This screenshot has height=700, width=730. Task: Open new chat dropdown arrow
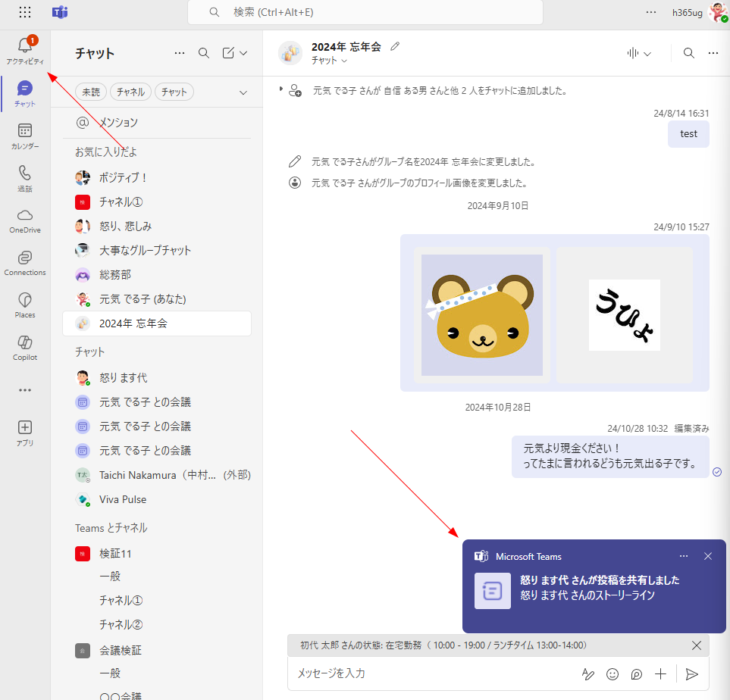tap(243, 53)
